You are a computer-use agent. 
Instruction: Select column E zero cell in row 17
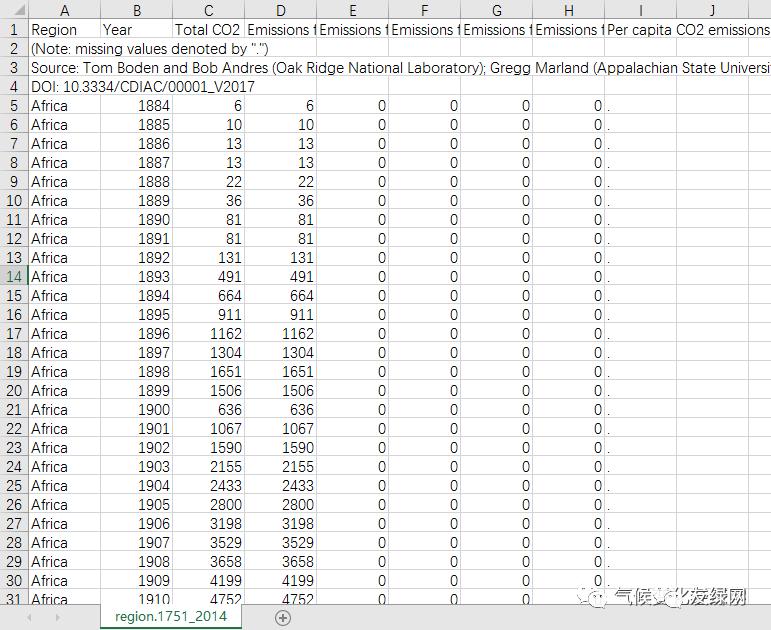tap(353, 333)
